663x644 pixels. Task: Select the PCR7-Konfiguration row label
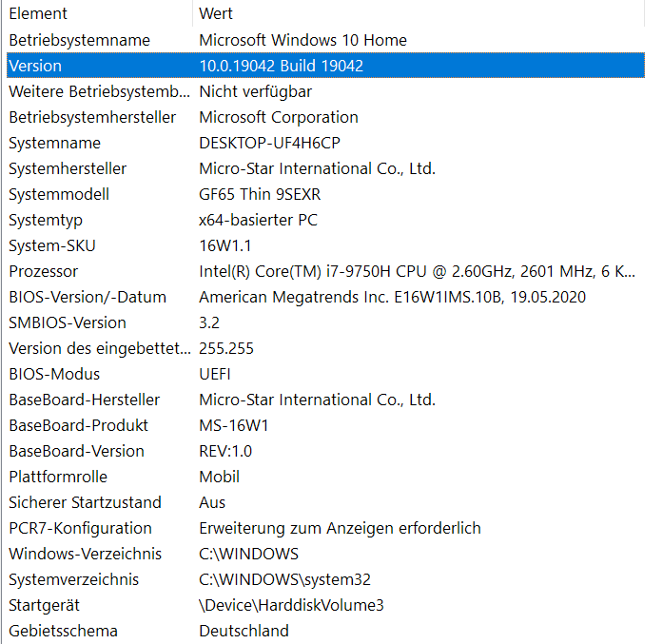click(80, 529)
